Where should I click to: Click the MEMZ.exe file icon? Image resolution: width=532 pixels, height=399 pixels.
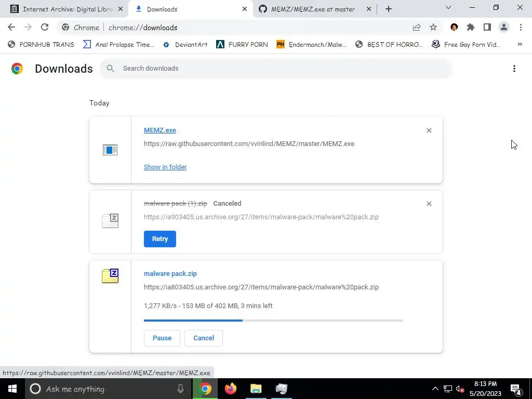pyautogui.click(x=110, y=150)
